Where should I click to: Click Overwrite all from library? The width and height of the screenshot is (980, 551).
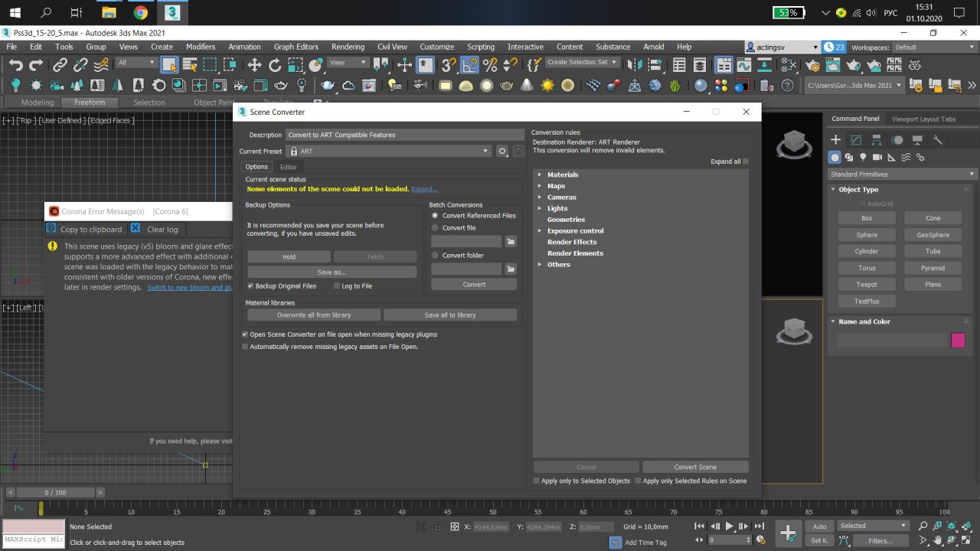(314, 315)
